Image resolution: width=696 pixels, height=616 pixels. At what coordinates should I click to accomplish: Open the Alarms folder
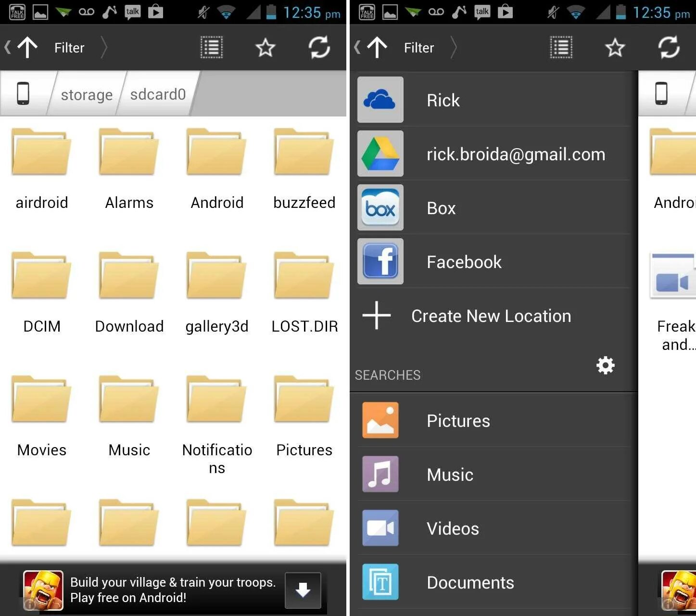point(129,168)
